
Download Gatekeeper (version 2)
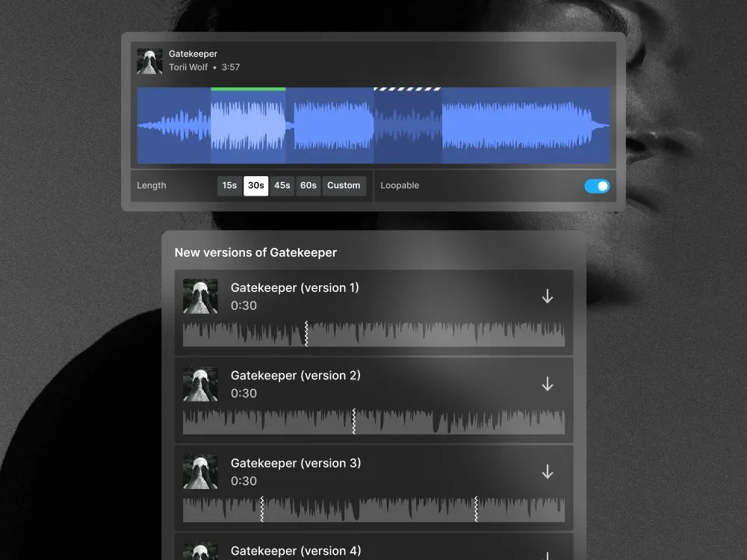click(x=548, y=384)
